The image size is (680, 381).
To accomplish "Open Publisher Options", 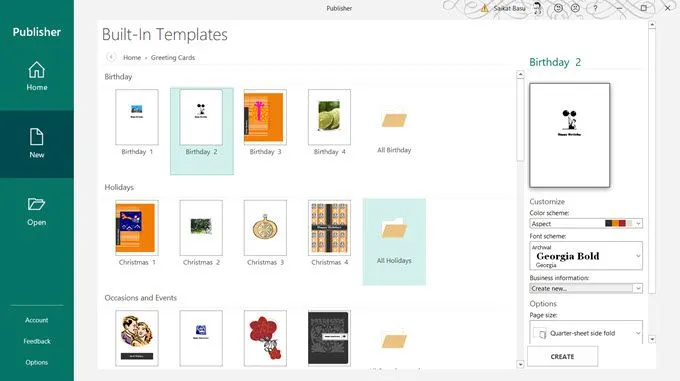I will point(36,362).
